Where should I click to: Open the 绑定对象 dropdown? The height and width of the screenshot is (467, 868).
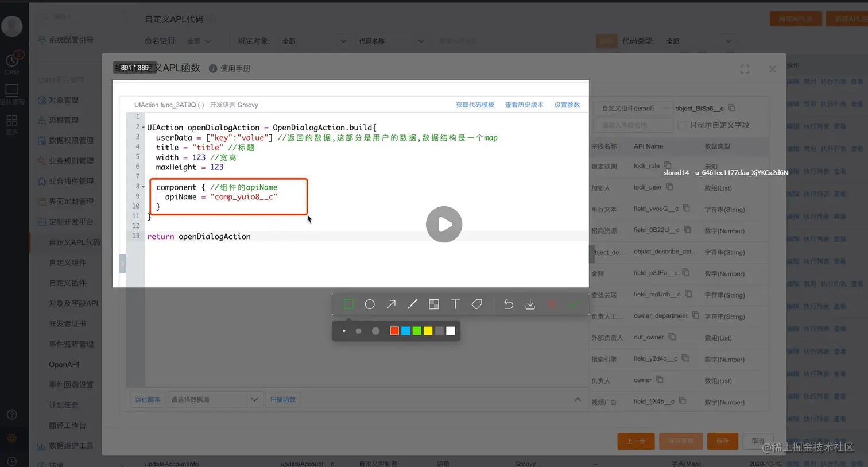[x=314, y=41]
